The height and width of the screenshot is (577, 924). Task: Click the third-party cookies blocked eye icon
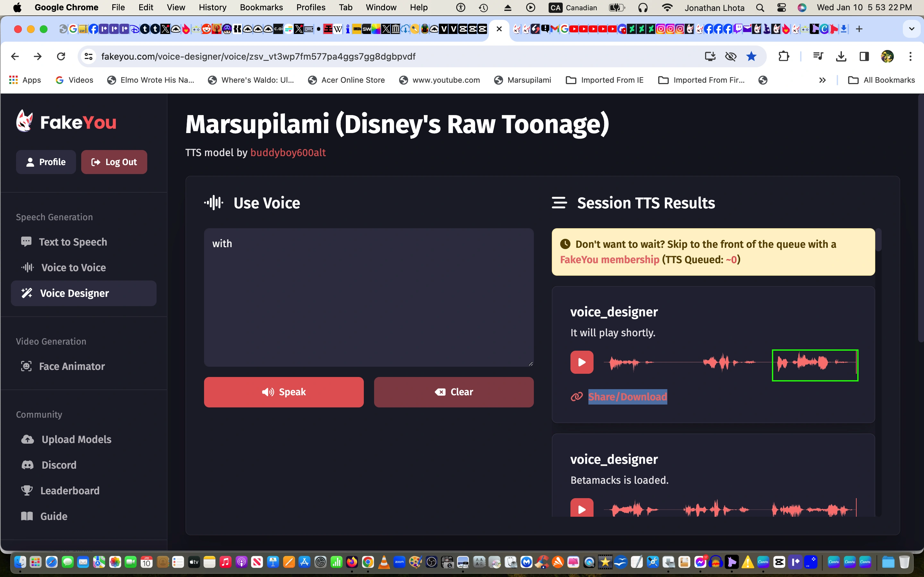pos(731,56)
